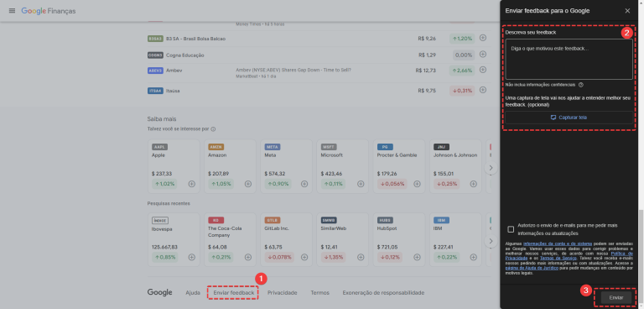Show info beside Talvez você se interesse por

pos(213,129)
